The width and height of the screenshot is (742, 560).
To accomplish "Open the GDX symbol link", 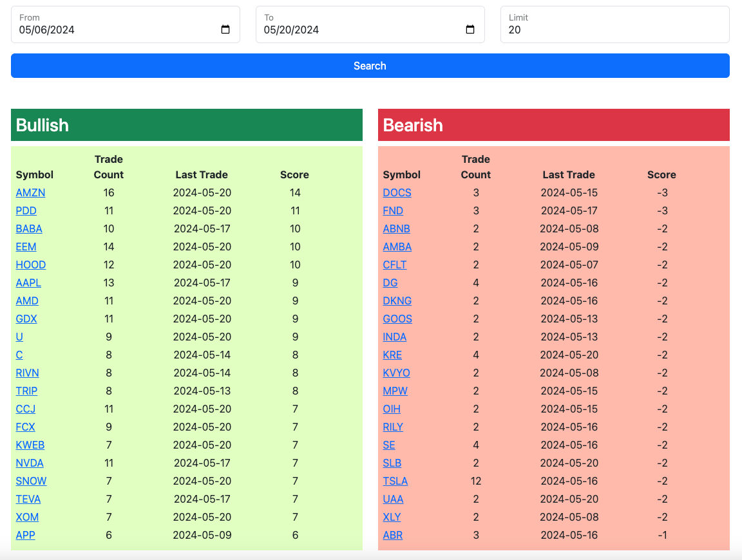I will (x=26, y=319).
